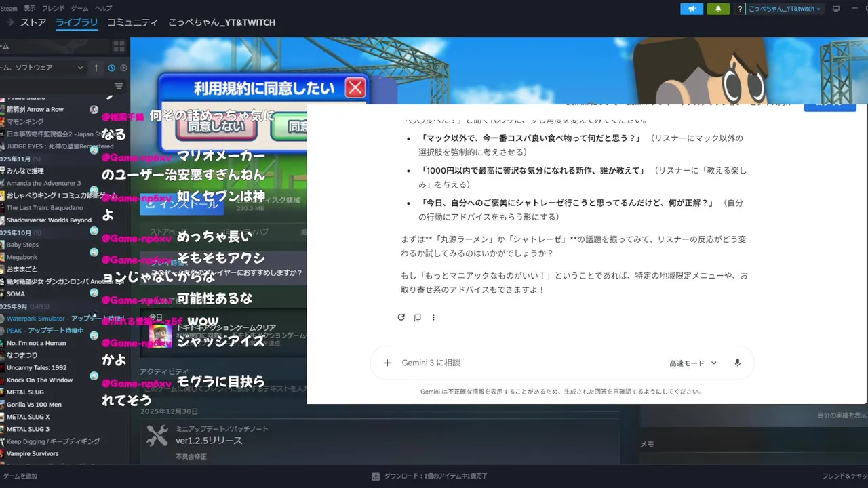
Task: Open the Steam menu
Action: click(x=9, y=8)
